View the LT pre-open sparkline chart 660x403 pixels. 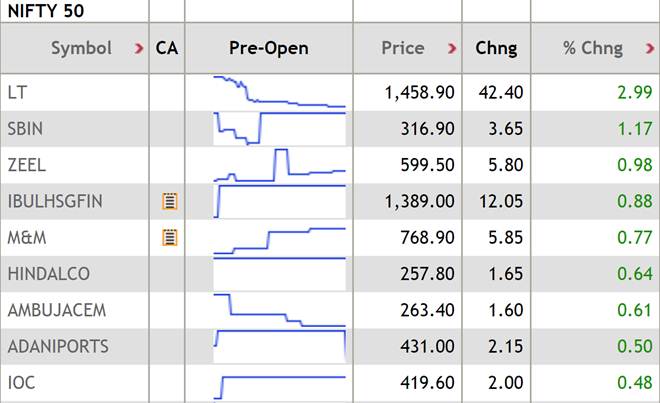tap(279, 92)
